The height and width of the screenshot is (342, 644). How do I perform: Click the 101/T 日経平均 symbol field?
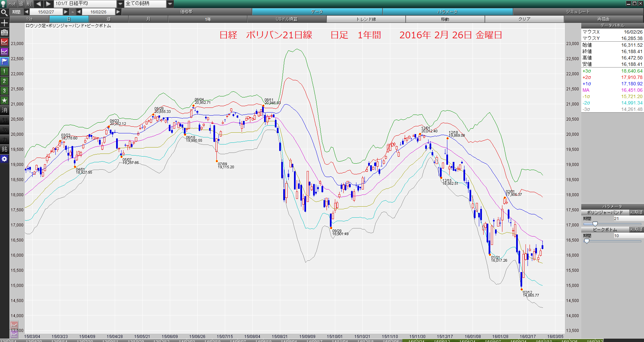click(x=85, y=4)
